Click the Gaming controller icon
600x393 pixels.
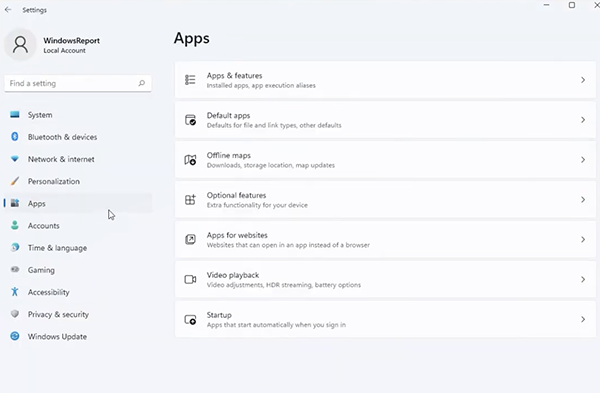tap(15, 269)
